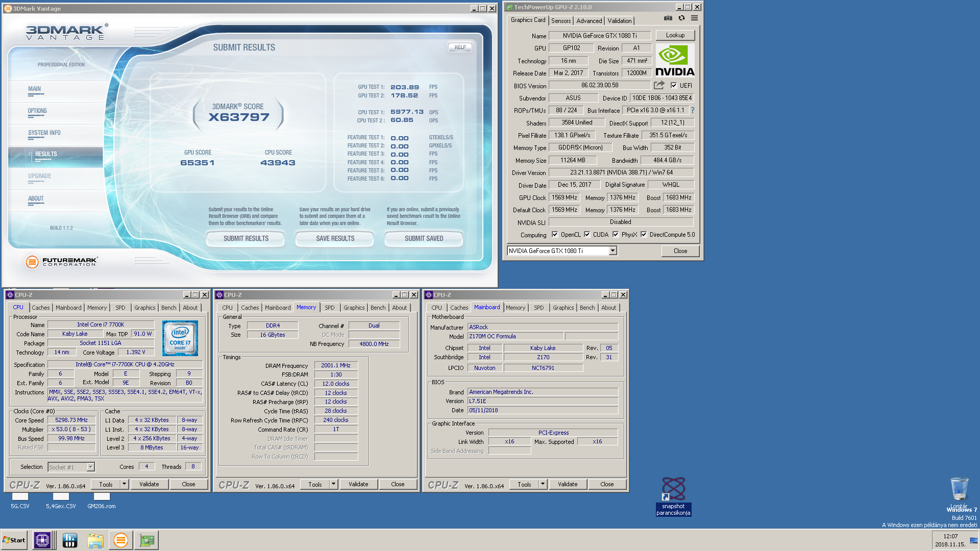Select OPTIONS in the 3DMark sidebar

37,111
